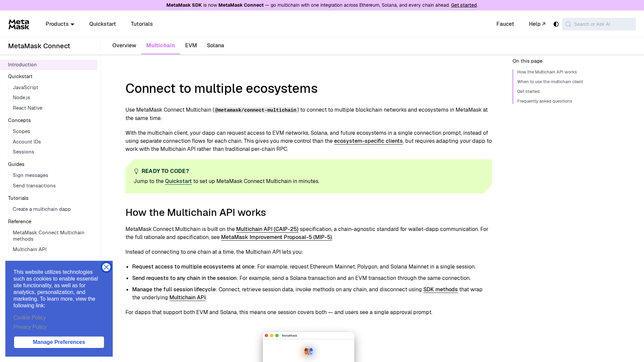Follow the SDK methods link
Viewport: 644px width, 362px height.
coord(440,290)
